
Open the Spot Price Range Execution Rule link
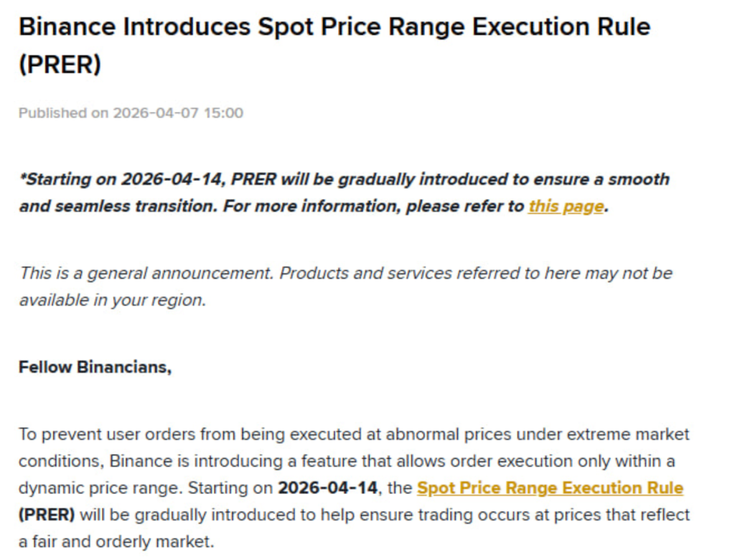pos(550,488)
